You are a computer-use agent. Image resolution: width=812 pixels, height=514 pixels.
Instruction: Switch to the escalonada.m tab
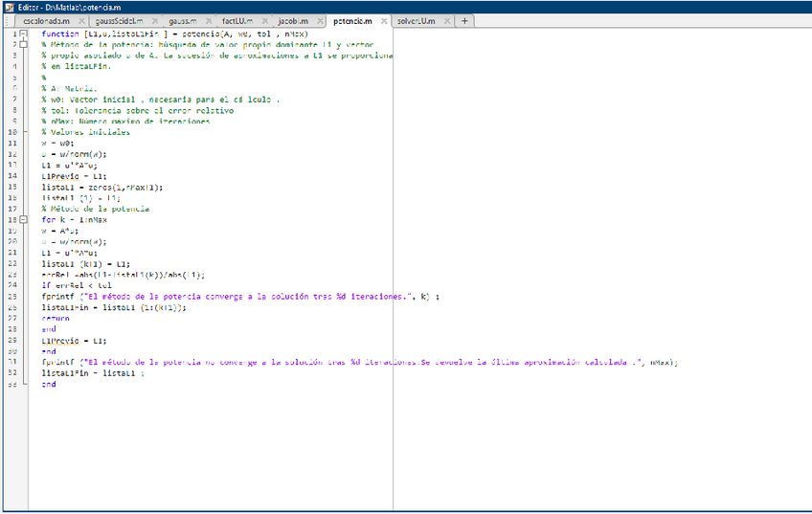click(46, 20)
